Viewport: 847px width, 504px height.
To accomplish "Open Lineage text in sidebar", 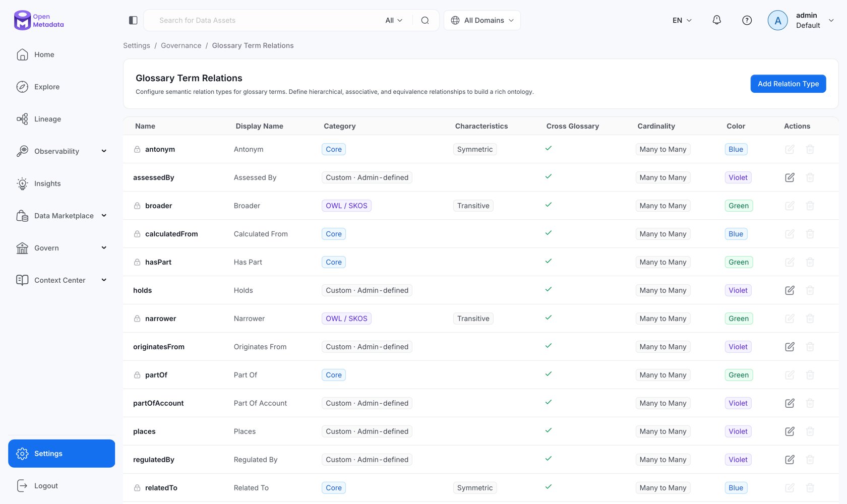I will [48, 119].
